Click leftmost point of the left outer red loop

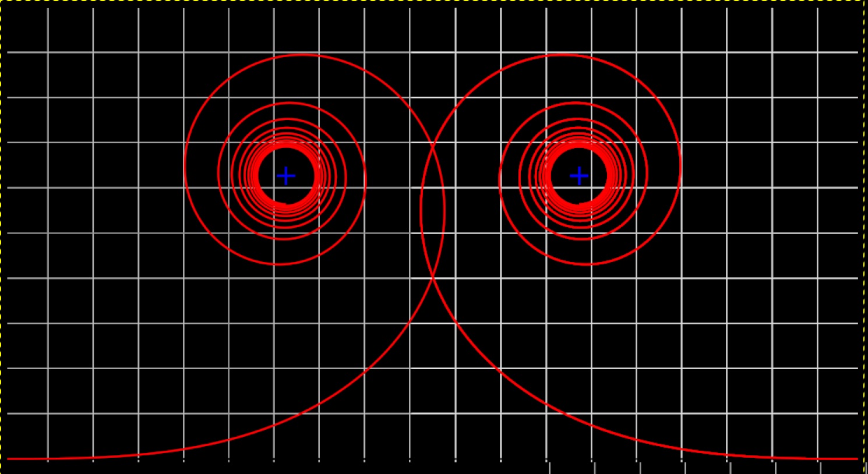(185, 163)
